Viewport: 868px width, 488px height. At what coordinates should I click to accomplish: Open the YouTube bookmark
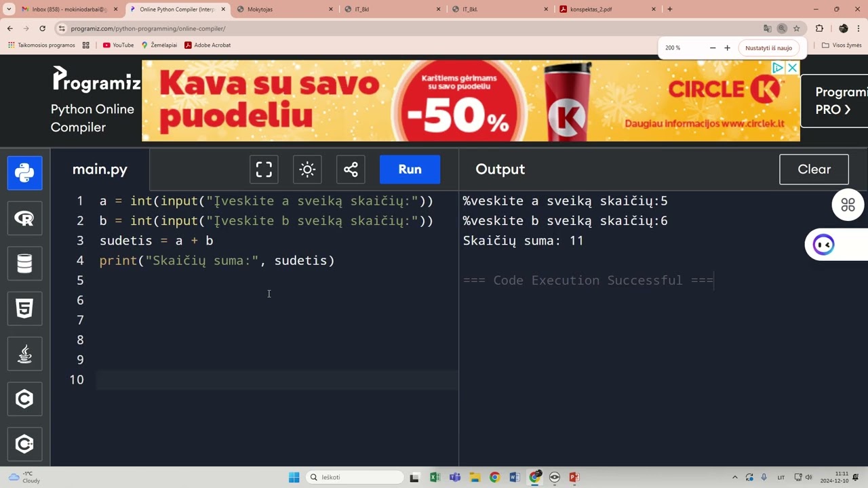tap(118, 45)
